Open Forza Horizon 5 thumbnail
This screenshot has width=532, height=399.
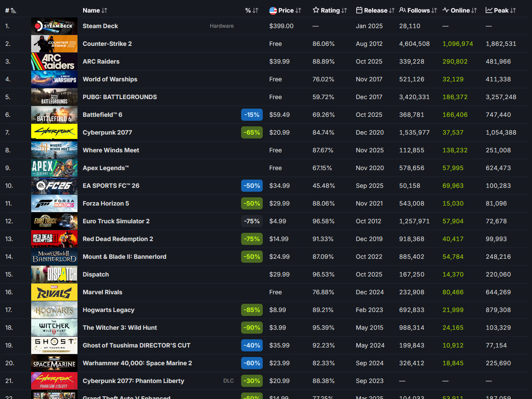point(54,203)
